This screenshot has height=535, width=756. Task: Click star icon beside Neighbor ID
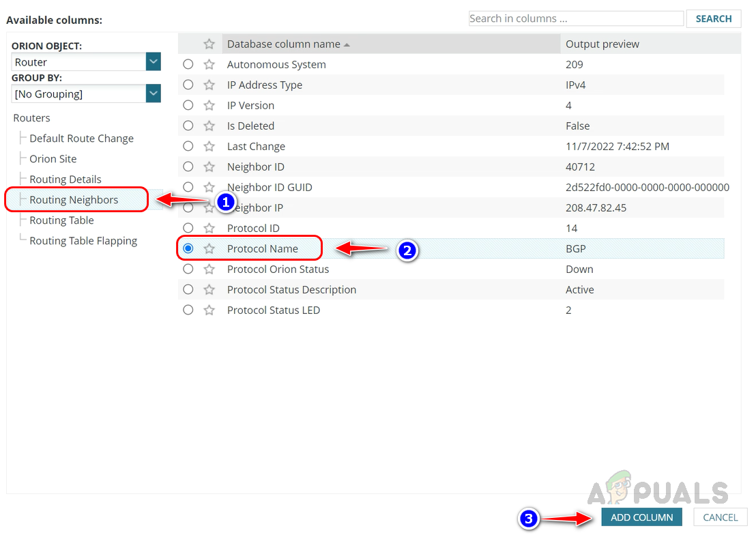click(209, 167)
